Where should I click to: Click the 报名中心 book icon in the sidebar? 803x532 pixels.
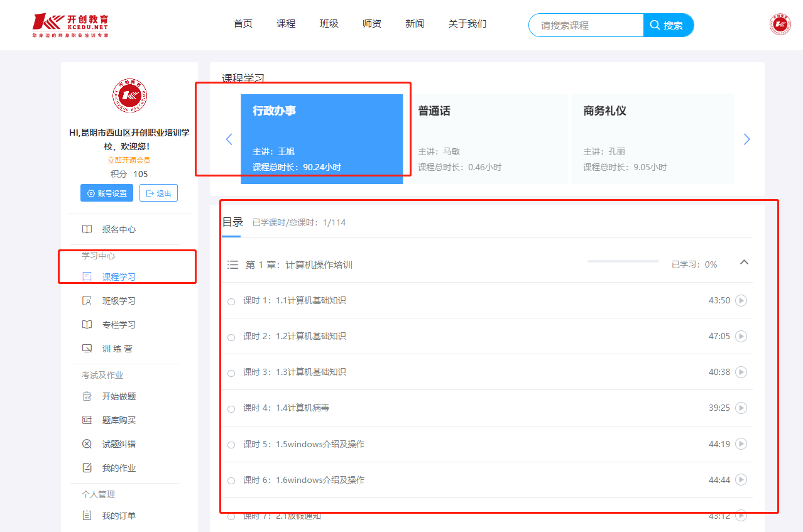[x=87, y=229]
